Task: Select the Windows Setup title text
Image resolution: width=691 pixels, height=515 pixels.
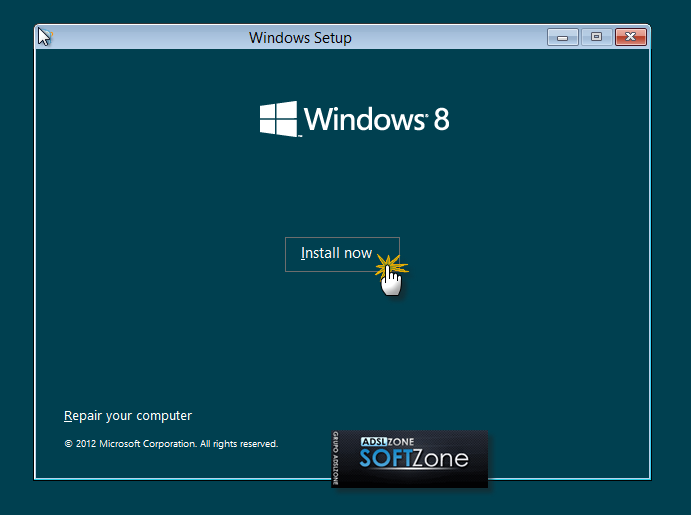Action: [x=300, y=38]
